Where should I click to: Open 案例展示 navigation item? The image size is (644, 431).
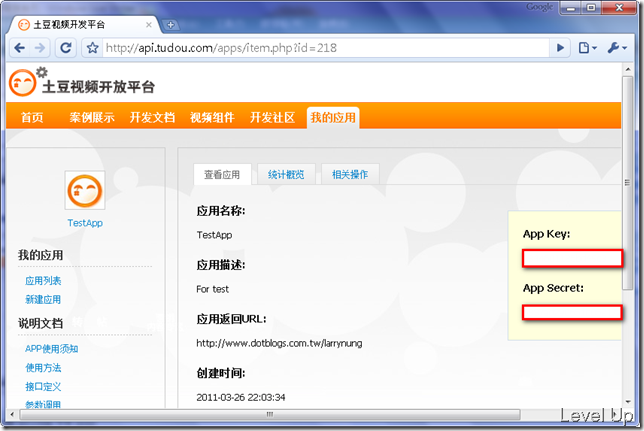tap(92, 118)
